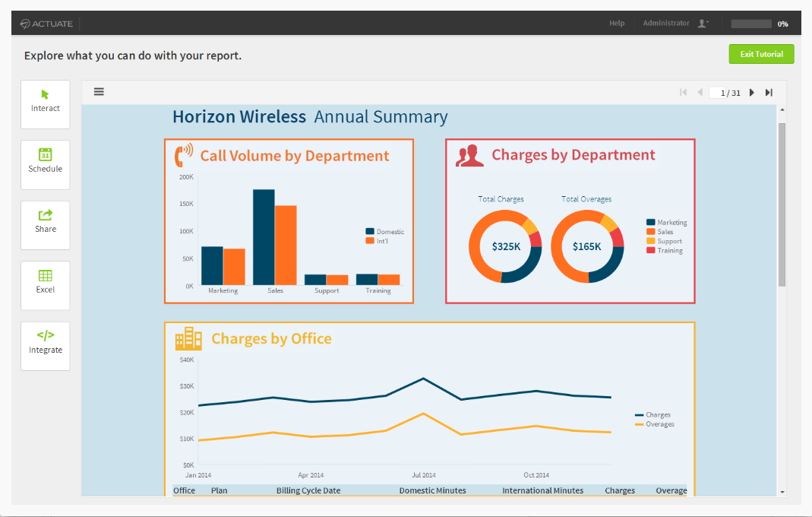Click the Charges by Department people icon
812x517 pixels.
tap(469, 156)
